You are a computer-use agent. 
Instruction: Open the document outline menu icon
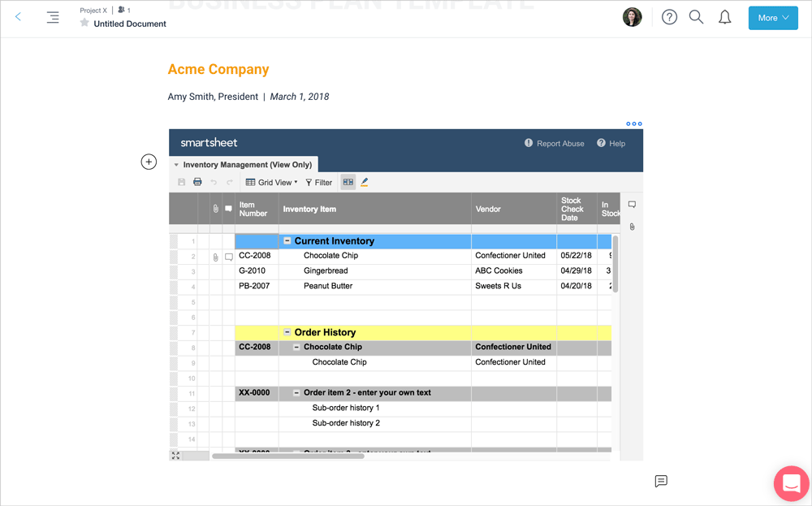tap(53, 17)
